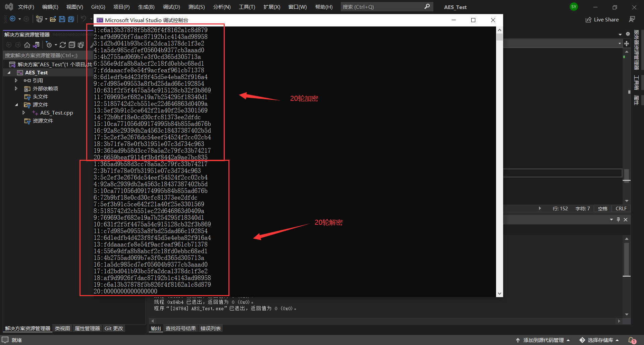This screenshot has height=345, width=644.
Task: Click the Sync with Active Document icon
Action: [36, 45]
